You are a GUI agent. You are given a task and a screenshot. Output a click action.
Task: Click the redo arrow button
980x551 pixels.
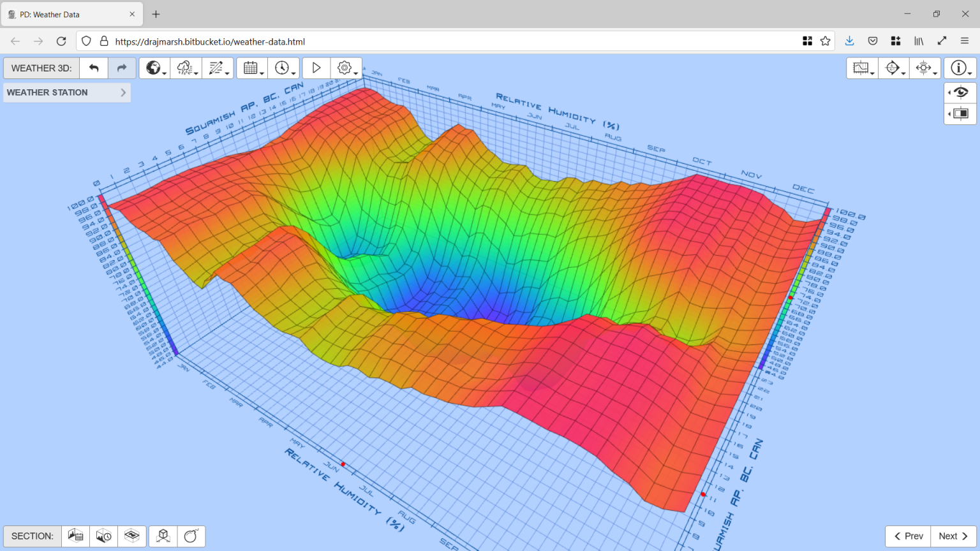[x=121, y=68]
